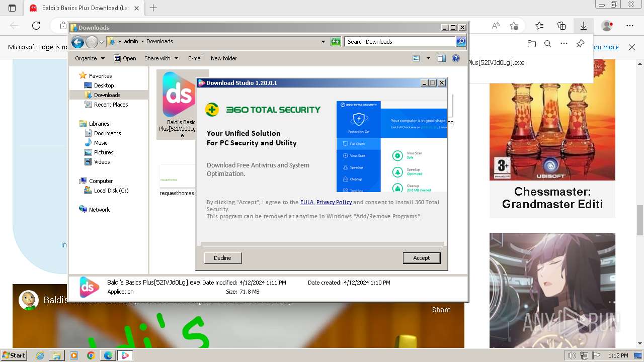Click into Search Downloads field
This screenshot has width=644, height=362.
(x=400, y=42)
